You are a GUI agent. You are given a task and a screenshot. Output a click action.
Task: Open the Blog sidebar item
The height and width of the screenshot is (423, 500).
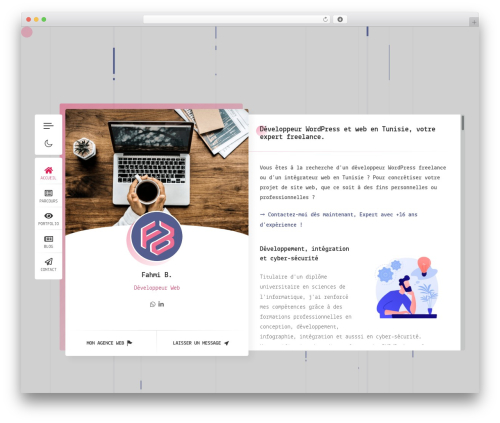point(48,242)
